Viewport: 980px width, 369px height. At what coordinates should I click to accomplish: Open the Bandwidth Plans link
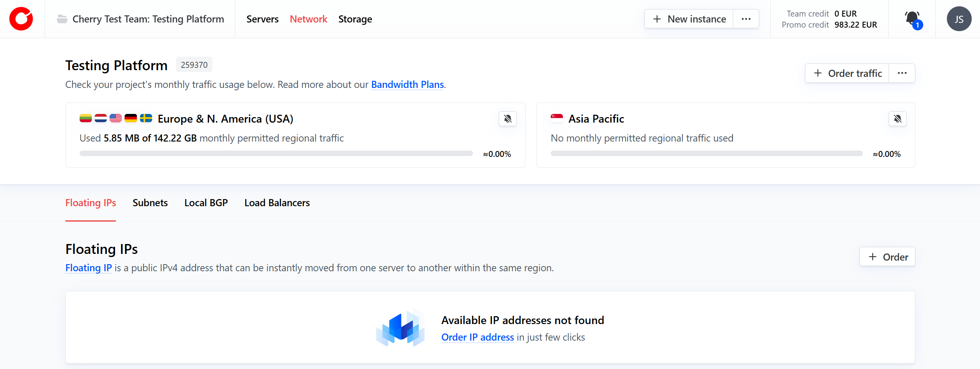point(407,85)
